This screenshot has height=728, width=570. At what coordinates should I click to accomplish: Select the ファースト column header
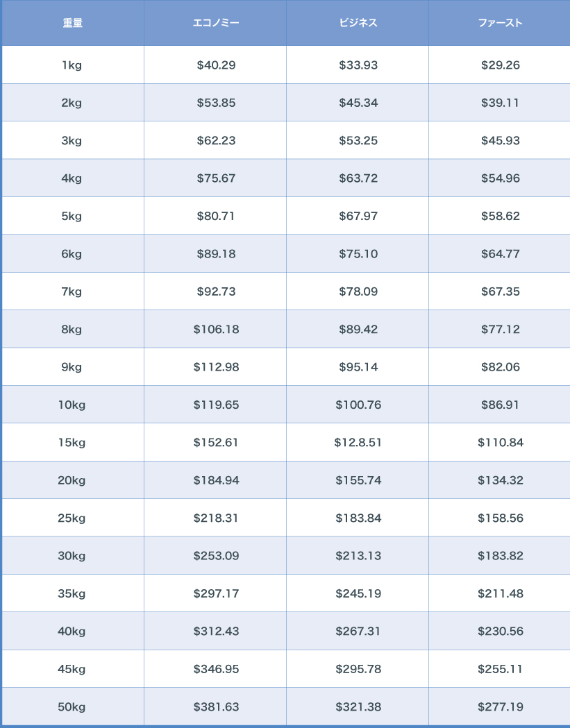coord(501,23)
